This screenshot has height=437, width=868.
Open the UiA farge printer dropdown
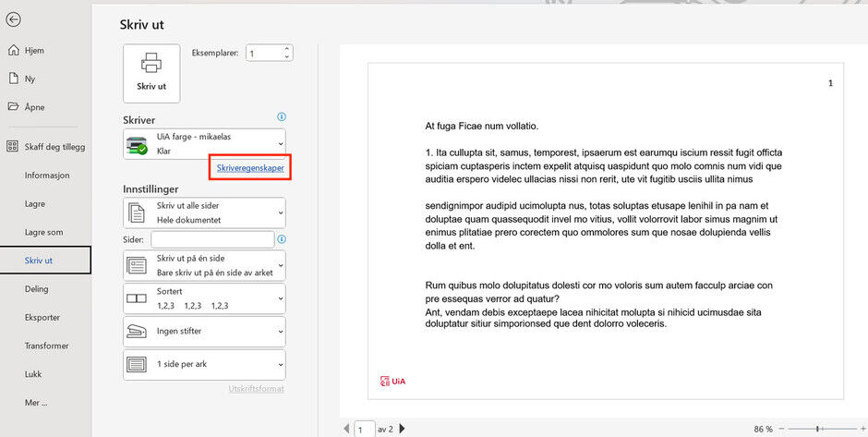click(204, 144)
